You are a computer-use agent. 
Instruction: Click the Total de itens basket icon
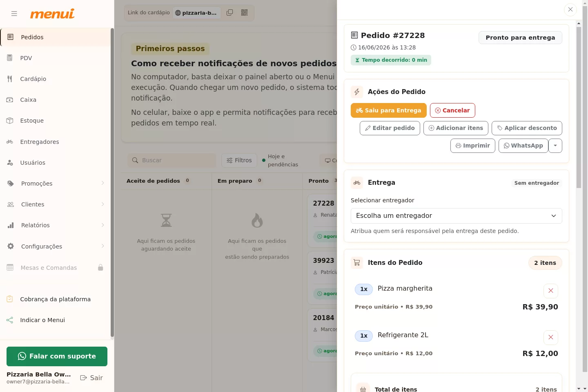point(363,389)
